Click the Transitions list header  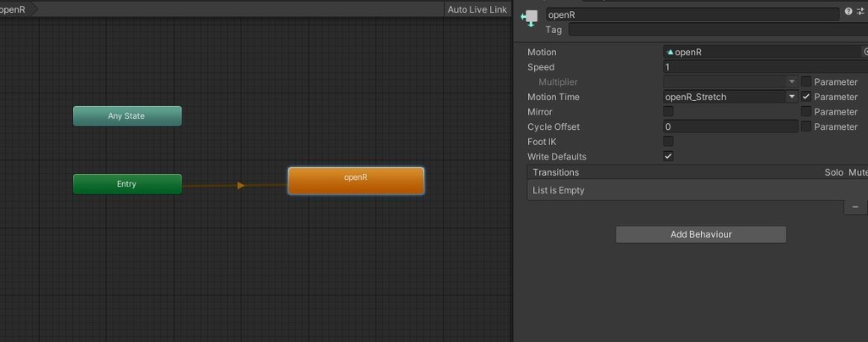point(697,172)
